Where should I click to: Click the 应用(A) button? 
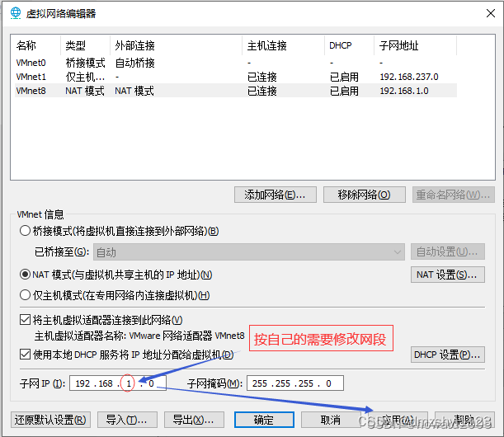click(398, 420)
